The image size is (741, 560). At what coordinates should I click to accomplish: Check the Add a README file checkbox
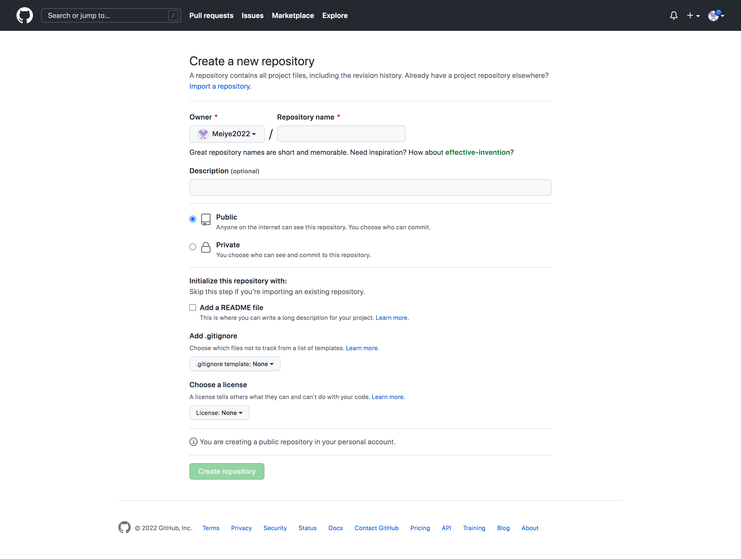(193, 307)
